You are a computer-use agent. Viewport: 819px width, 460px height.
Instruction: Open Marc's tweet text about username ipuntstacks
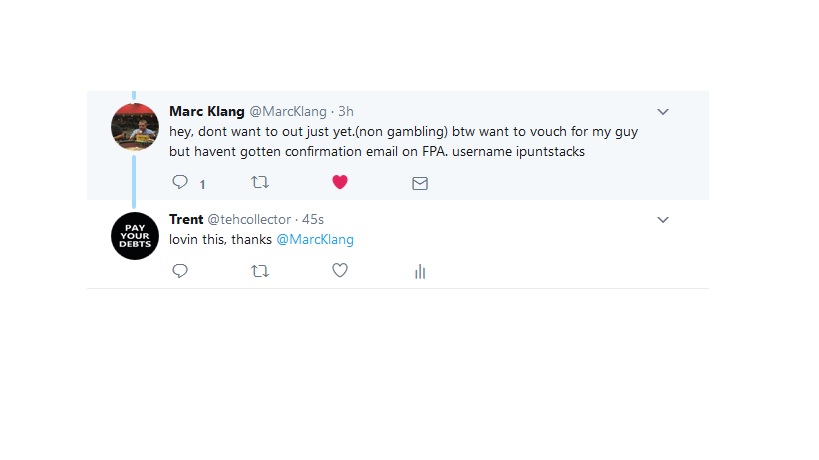coord(403,141)
